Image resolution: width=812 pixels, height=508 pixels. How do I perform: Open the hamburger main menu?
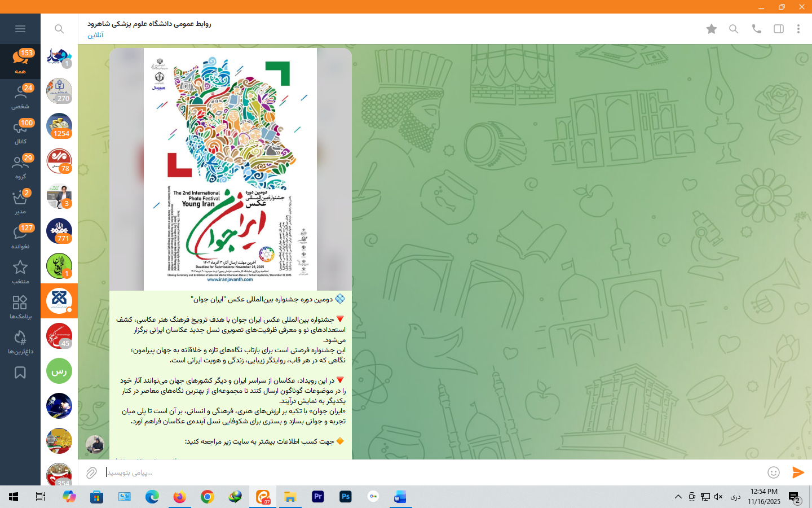(x=20, y=29)
